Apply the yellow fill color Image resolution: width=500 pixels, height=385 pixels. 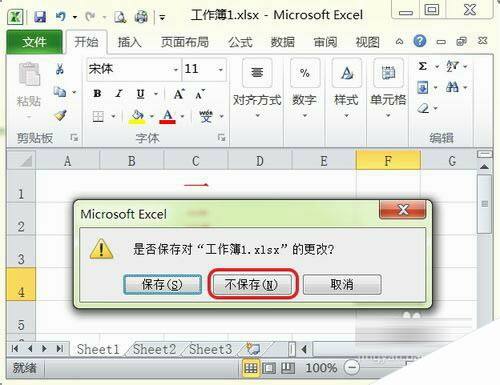137,117
